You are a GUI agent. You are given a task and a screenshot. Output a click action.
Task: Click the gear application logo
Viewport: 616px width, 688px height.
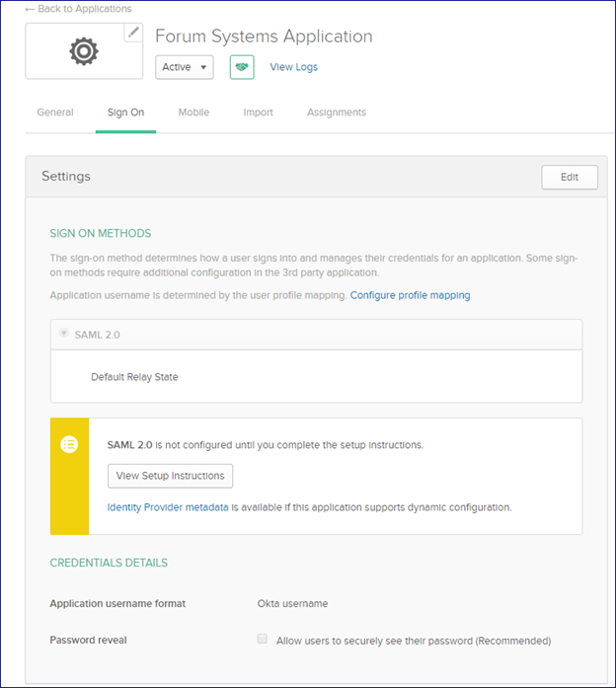(84, 51)
